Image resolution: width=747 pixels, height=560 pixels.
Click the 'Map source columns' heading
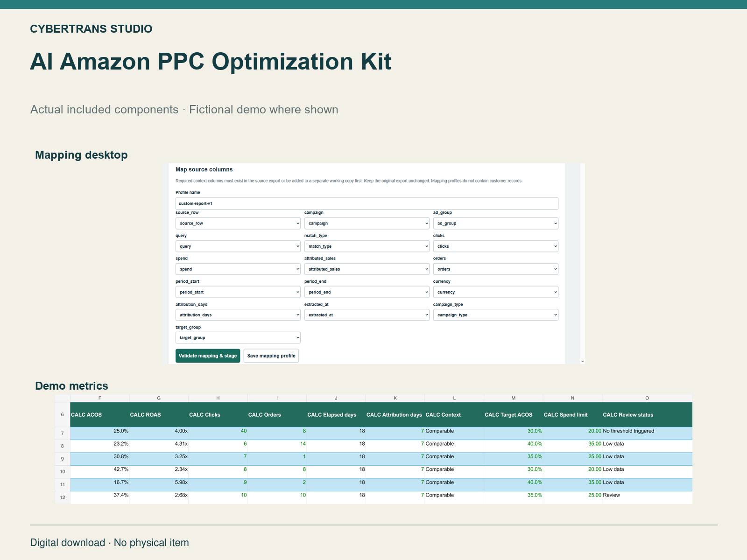(204, 169)
